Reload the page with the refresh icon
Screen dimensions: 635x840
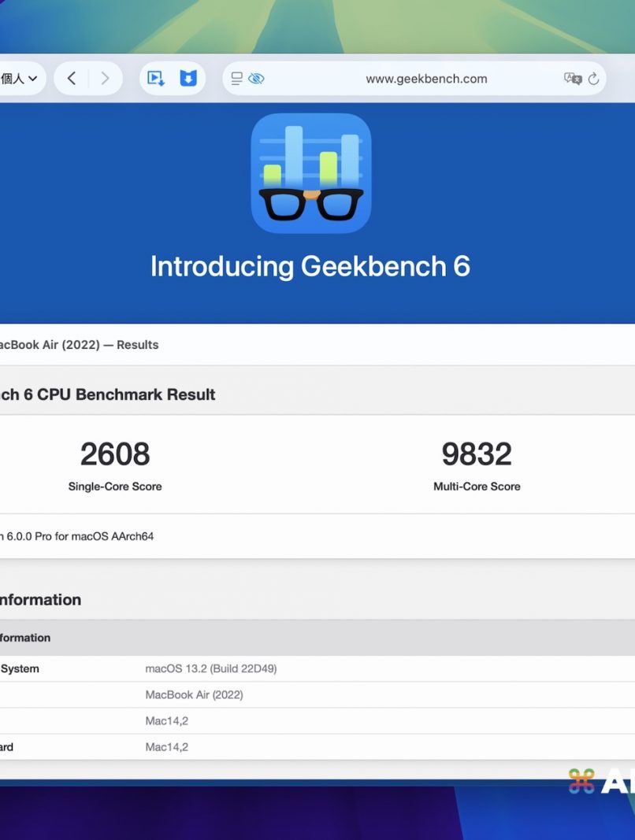click(x=594, y=79)
